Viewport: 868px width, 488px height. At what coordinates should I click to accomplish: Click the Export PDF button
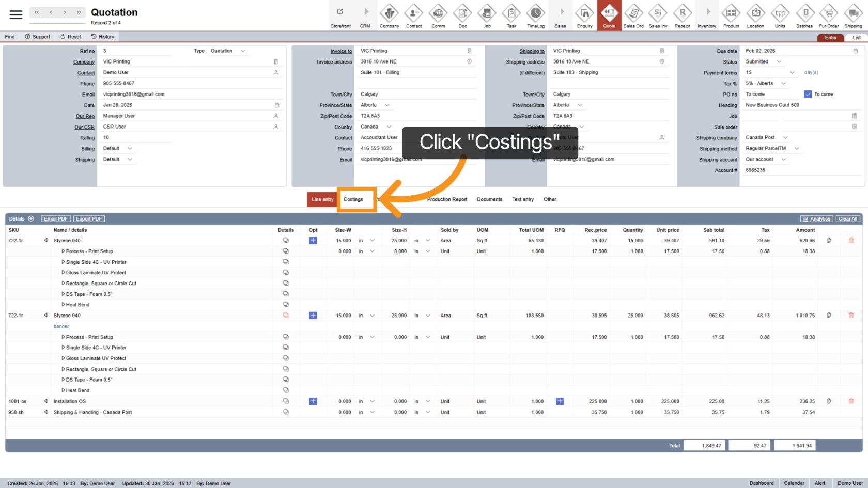click(x=88, y=218)
